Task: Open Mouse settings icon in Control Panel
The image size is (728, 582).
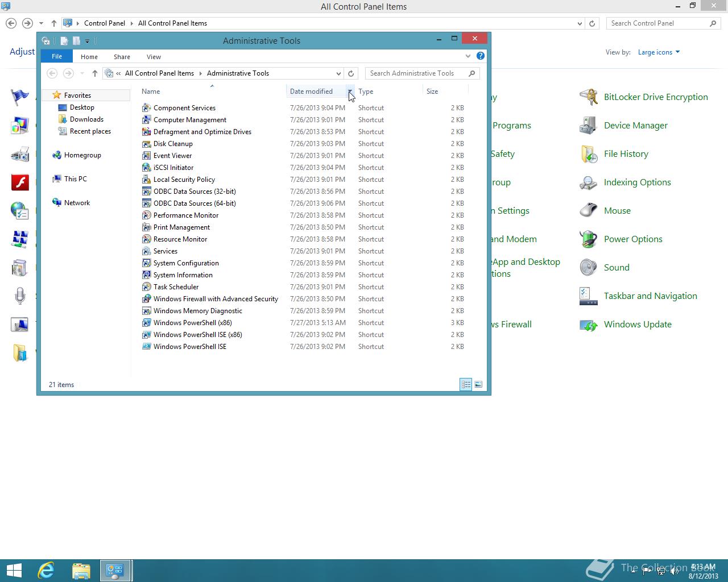Action: [x=588, y=211]
